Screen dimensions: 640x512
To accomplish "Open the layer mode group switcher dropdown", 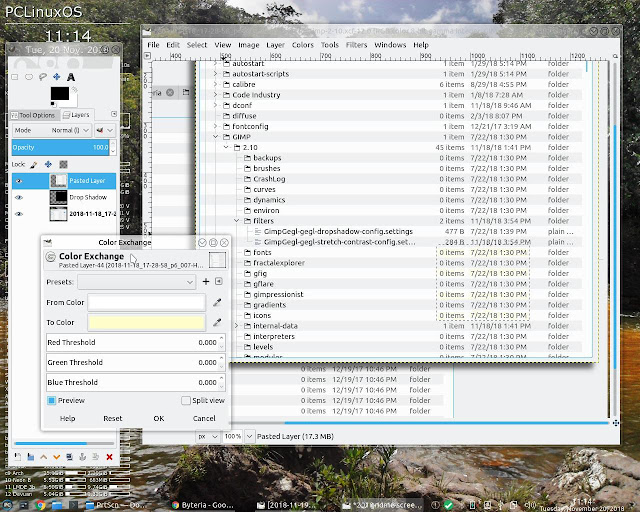I will (105, 130).
